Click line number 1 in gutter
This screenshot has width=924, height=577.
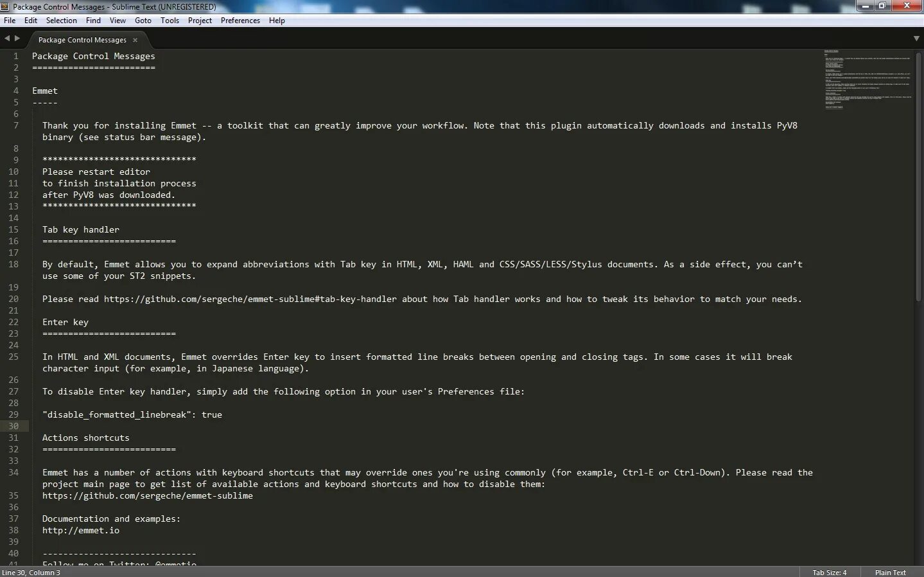pos(16,56)
